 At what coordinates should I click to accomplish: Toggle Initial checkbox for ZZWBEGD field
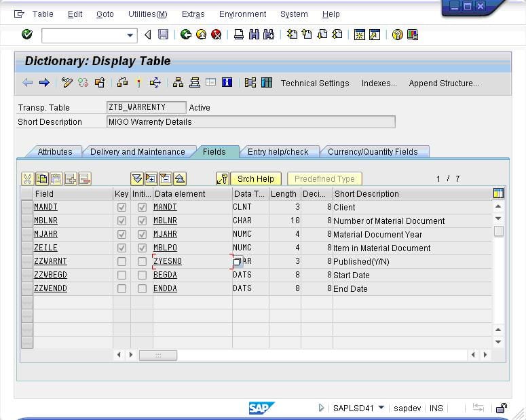(x=142, y=275)
